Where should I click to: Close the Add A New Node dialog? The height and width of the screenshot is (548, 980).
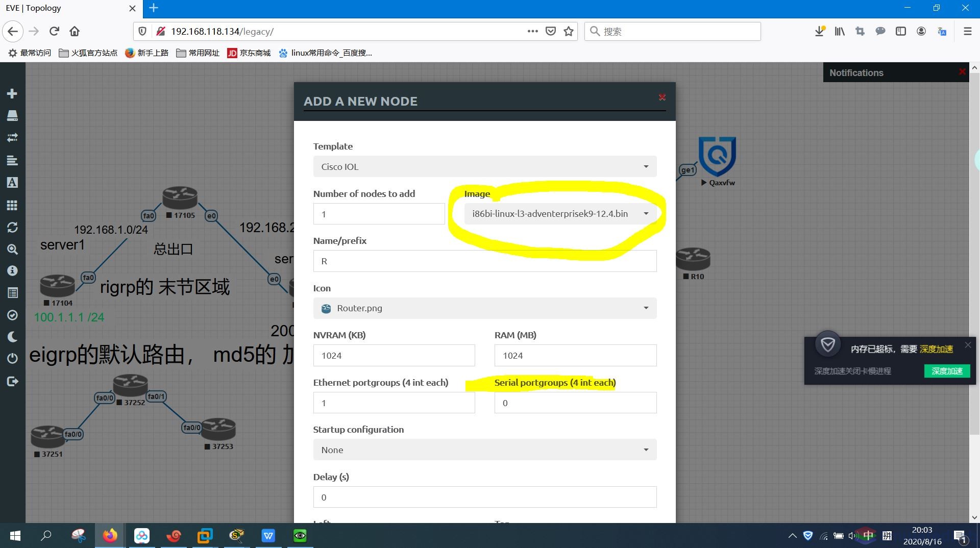click(662, 97)
